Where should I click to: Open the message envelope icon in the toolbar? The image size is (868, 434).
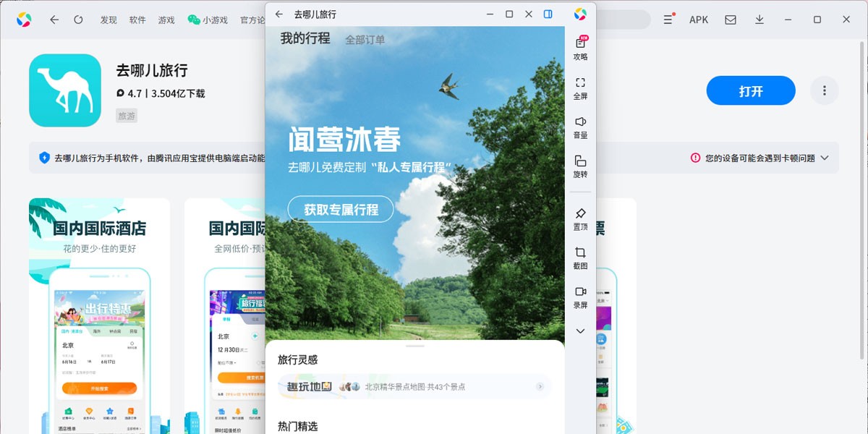[731, 20]
